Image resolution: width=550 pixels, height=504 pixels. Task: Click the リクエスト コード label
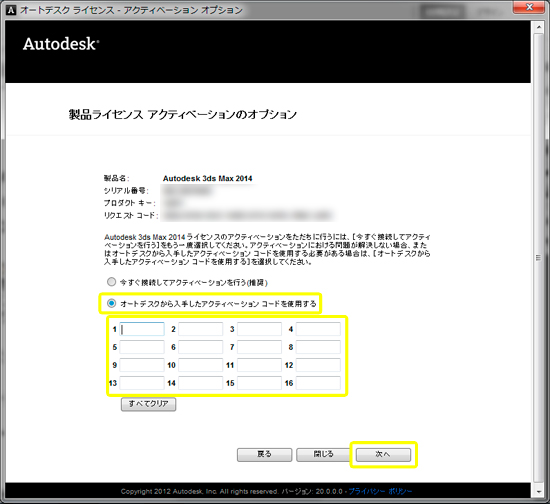[131, 215]
